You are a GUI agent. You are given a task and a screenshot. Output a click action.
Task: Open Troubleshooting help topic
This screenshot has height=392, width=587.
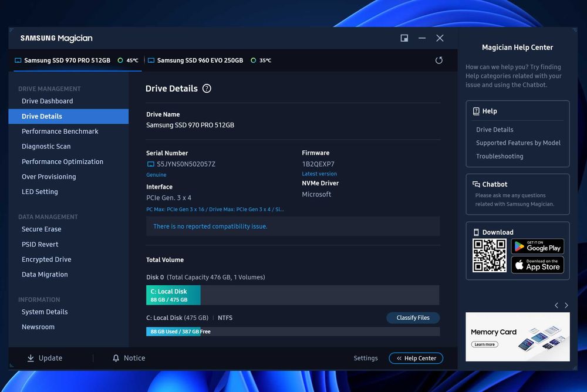[x=500, y=156]
